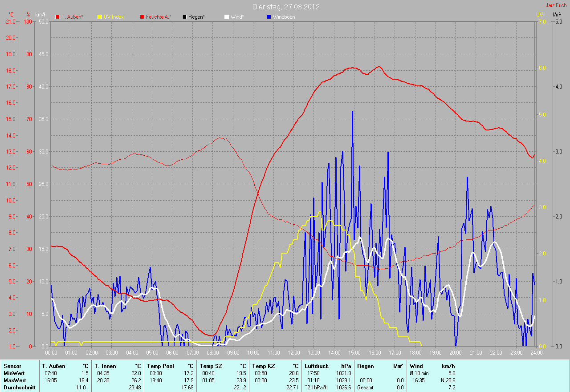This screenshot has width=570, height=392.
Task: Click the Temp SZ average '22.12'
Action: click(239, 388)
